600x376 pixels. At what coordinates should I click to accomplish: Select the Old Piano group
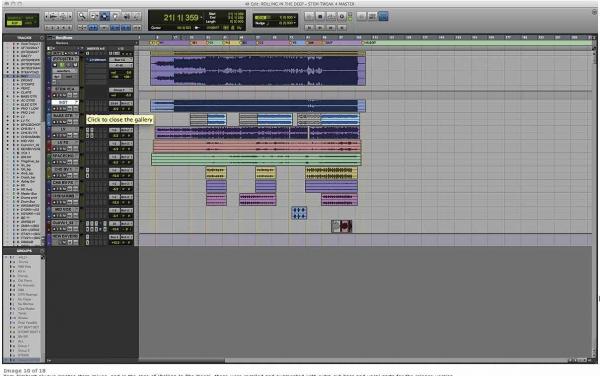(25, 280)
